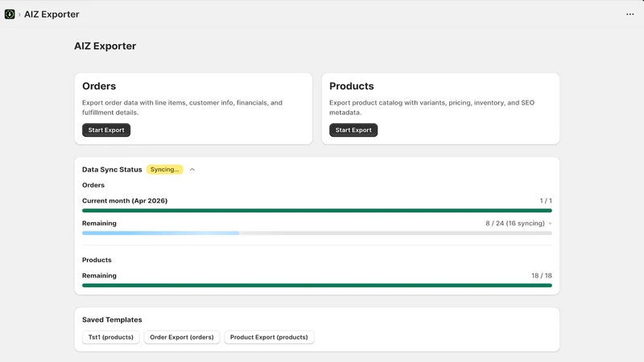Screen dimensions: 644x362
Task: Click the Orders Remaining blue progress bar
Action: coord(317,233)
